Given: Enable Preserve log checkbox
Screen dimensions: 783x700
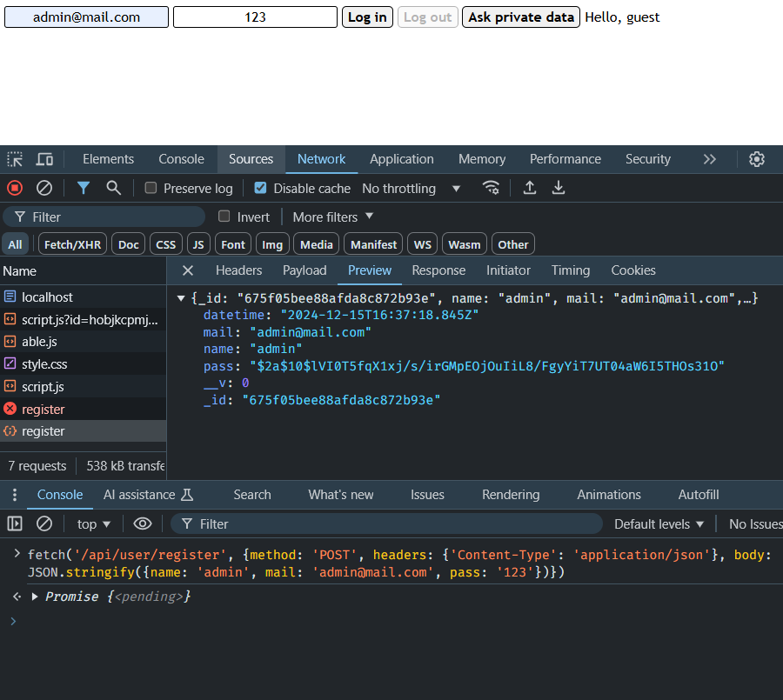Looking at the screenshot, I should tap(151, 188).
